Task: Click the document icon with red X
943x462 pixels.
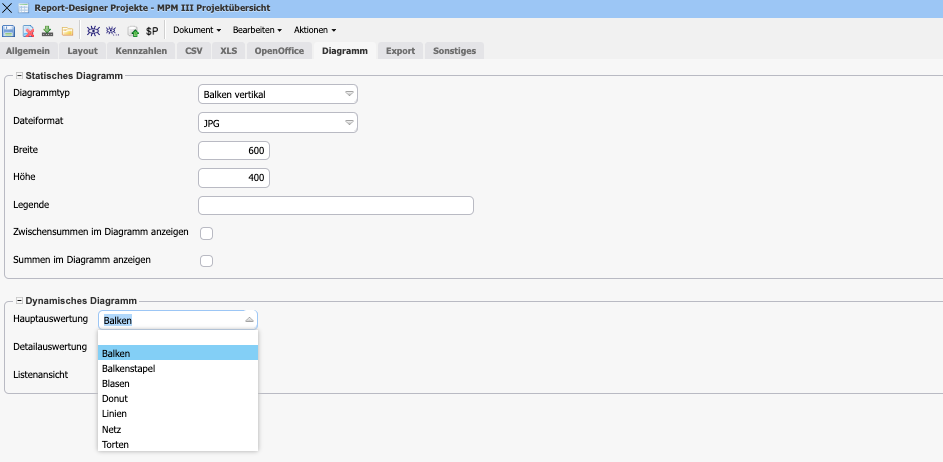Action: 28,31
